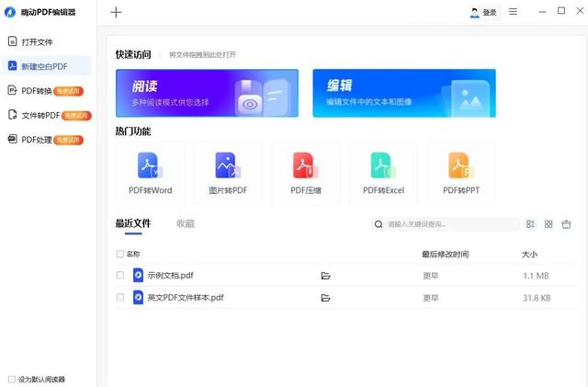The width and height of the screenshot is (588, 387).
Task: Open the 阅读 reading mode banner
Action: click(x=207, y=93)
